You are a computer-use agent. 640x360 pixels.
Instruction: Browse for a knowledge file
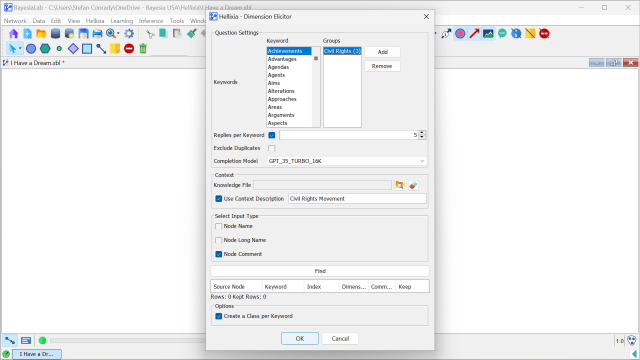[399, 185]
